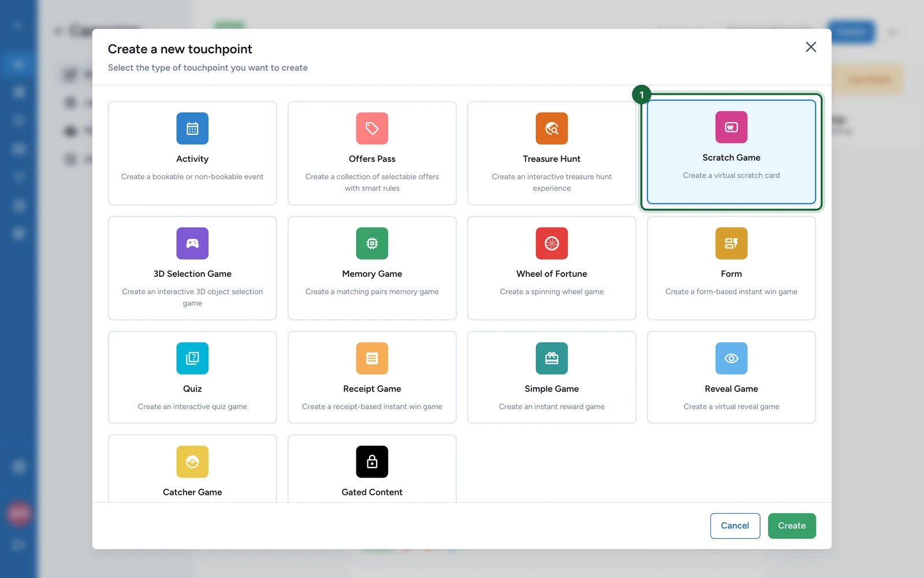Choose the Treasure Hunt globe icon
924x578 pixels.
552,128
